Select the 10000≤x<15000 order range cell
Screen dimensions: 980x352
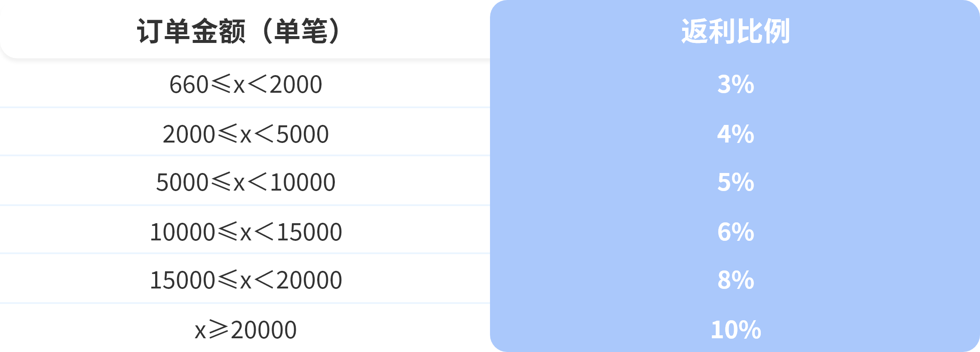(x=245, y=232)
